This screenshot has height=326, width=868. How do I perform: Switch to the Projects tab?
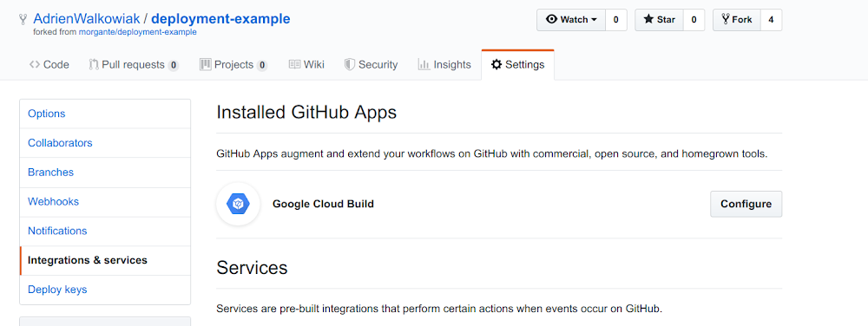point(233,65)
